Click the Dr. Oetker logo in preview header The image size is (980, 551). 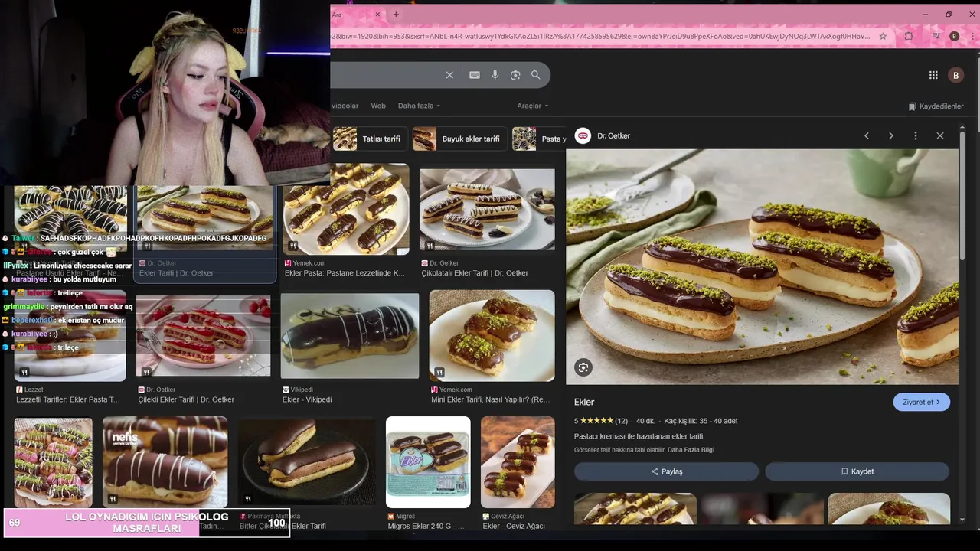pos(583,135)
